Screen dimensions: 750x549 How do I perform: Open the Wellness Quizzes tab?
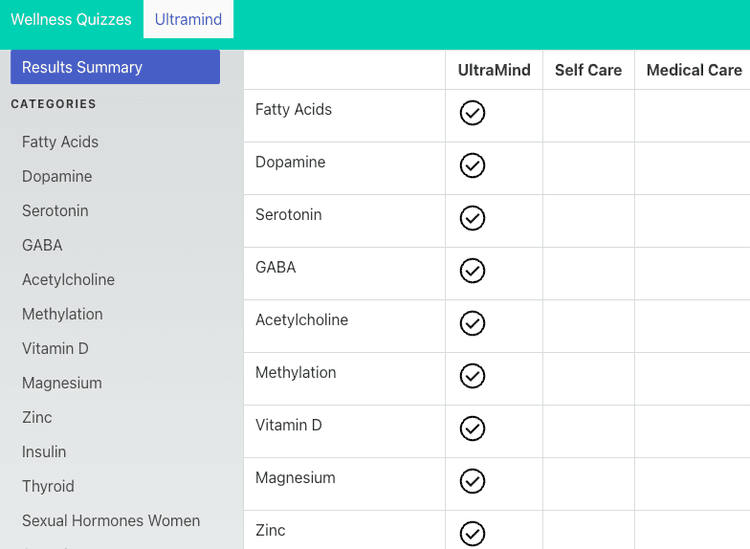click(71, 19)
